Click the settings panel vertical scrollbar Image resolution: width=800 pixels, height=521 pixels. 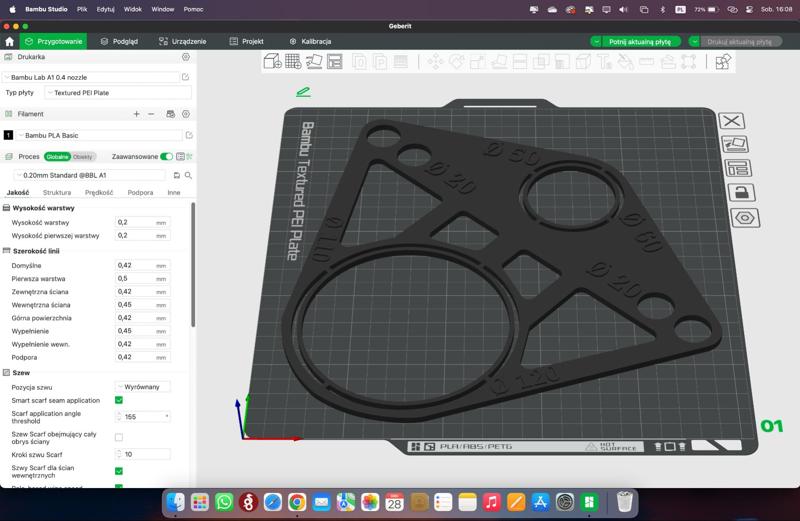tap(193, 264)
